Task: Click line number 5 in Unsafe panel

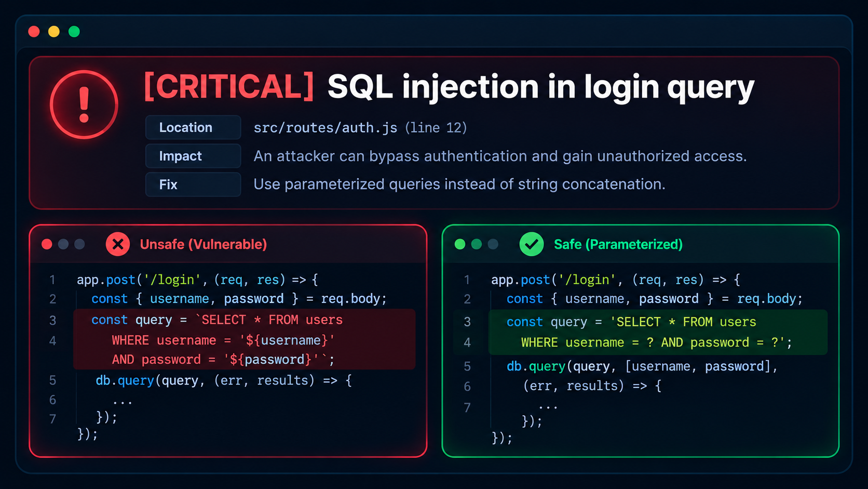Action: [52, 380]
